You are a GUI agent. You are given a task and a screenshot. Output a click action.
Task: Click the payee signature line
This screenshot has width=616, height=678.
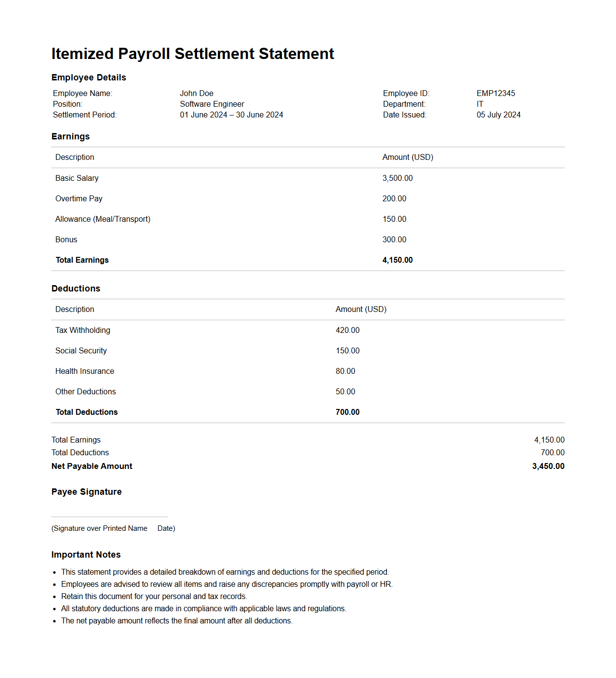click(110, 516)
